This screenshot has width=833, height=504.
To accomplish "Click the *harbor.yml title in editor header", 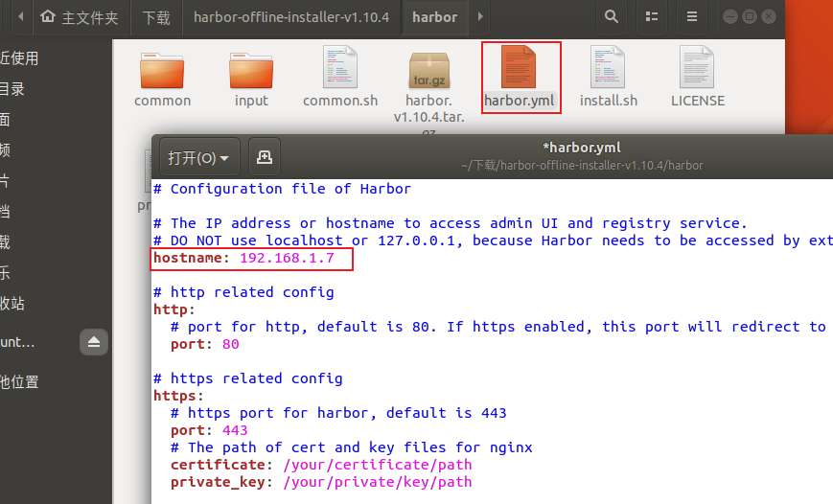I will tap(582, 148).
